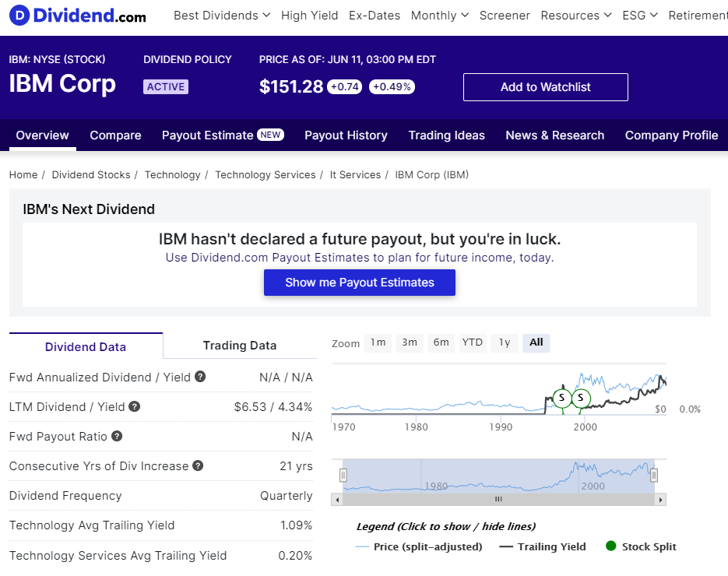728x576 pixels.
Task: Open the High Yield nav link
Action: (x=309, y=16)
